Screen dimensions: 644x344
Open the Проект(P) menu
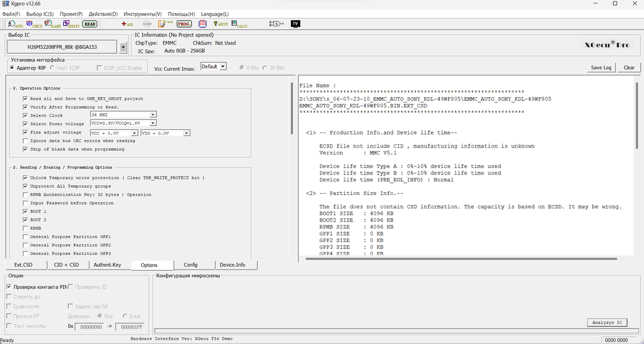71,14
